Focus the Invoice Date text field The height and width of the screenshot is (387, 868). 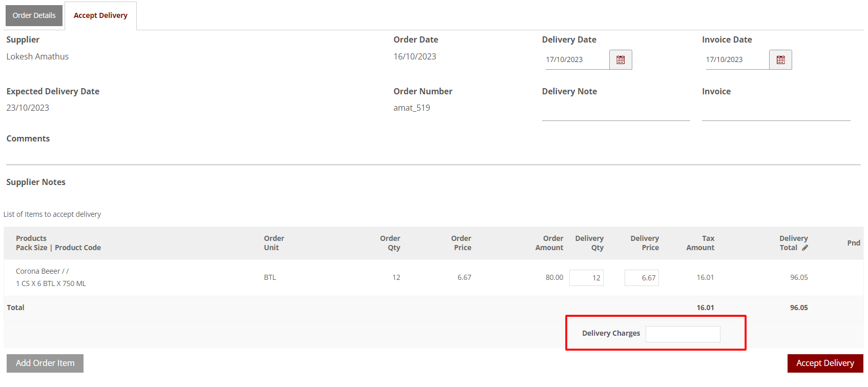(736, 60)
